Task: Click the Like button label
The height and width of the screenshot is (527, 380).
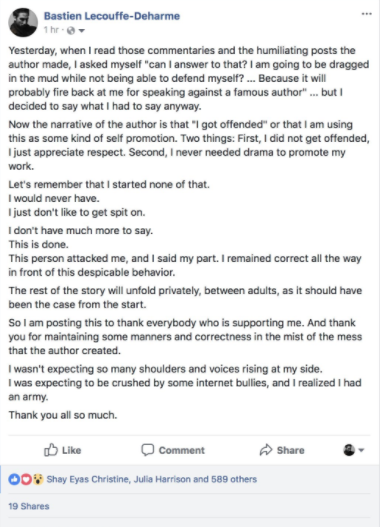Action: 71,450
